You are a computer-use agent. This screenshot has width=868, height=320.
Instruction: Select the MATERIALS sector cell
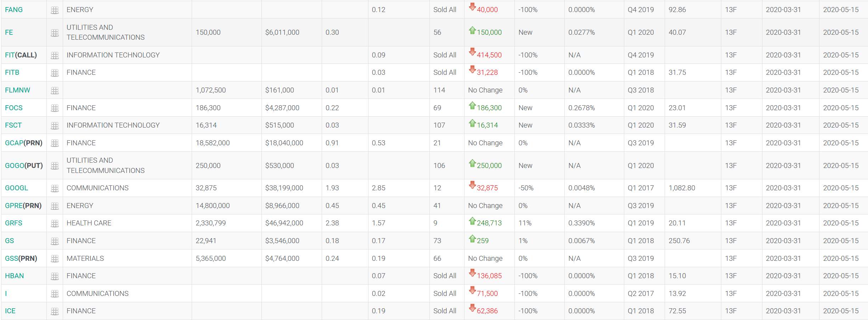pyautogui.click(x=127, y=259)
